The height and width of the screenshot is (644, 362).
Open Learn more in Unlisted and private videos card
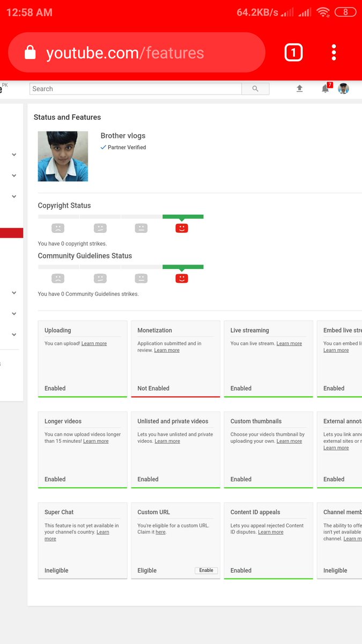point(167,441)
